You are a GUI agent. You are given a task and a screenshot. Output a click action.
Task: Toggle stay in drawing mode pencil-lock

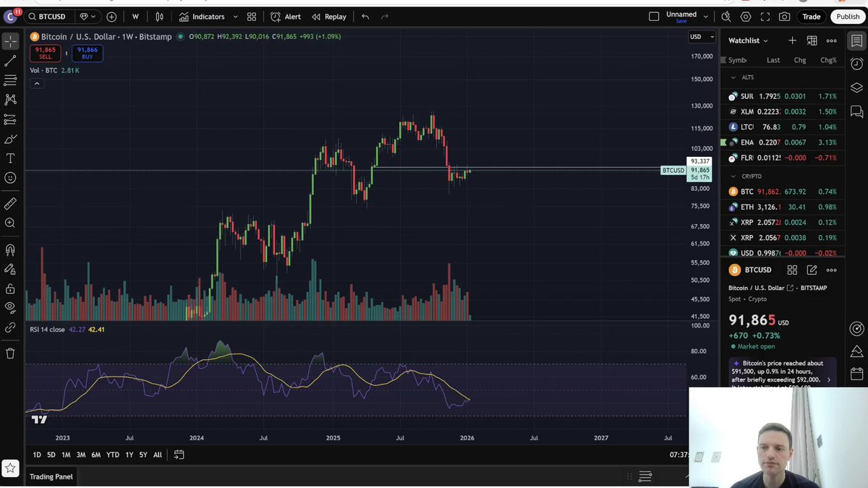tap(10, 269)
